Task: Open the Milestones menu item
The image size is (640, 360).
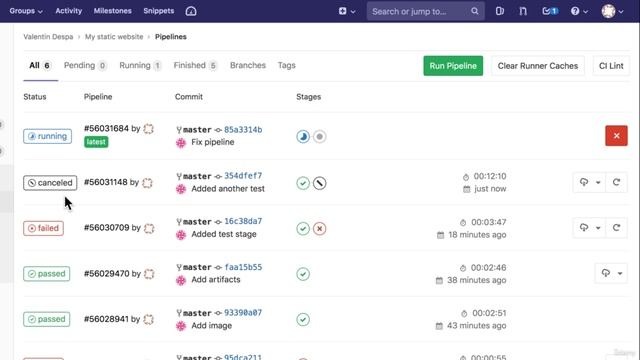Action: 113,11
